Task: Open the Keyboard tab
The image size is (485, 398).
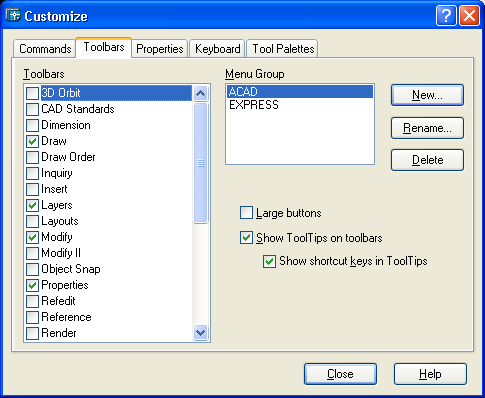Action: [217, 49]
